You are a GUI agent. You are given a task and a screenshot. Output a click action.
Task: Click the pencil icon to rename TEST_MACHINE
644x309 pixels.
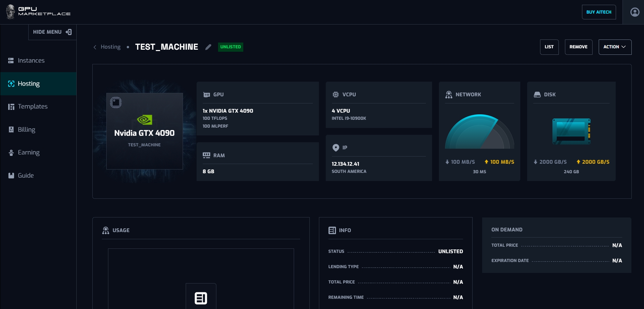pyautogui.click(x=208, y=47)
